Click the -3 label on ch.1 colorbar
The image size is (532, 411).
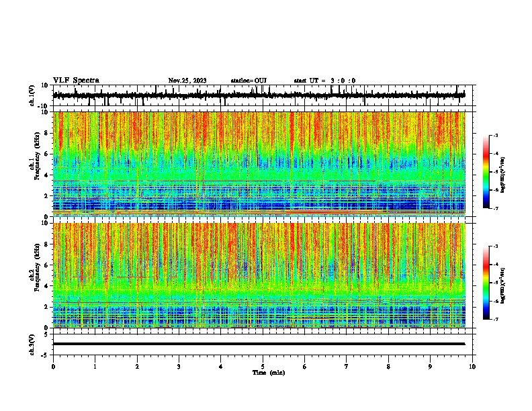495,135
